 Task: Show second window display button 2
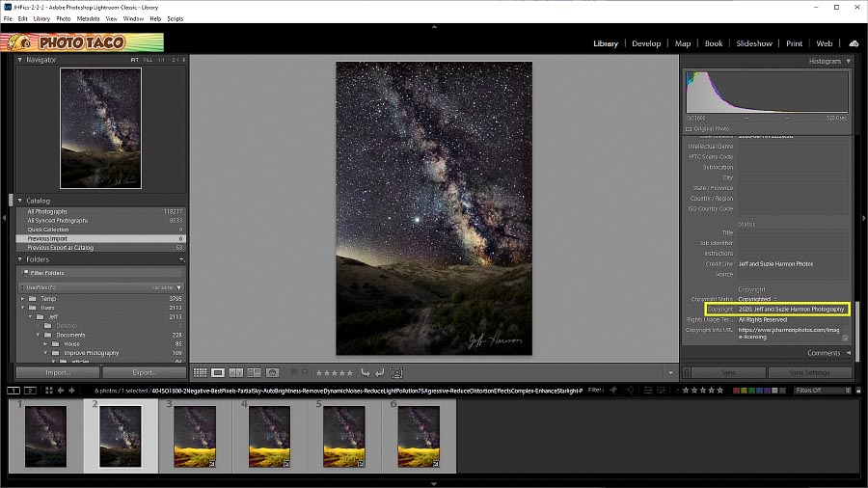[31, 391]
